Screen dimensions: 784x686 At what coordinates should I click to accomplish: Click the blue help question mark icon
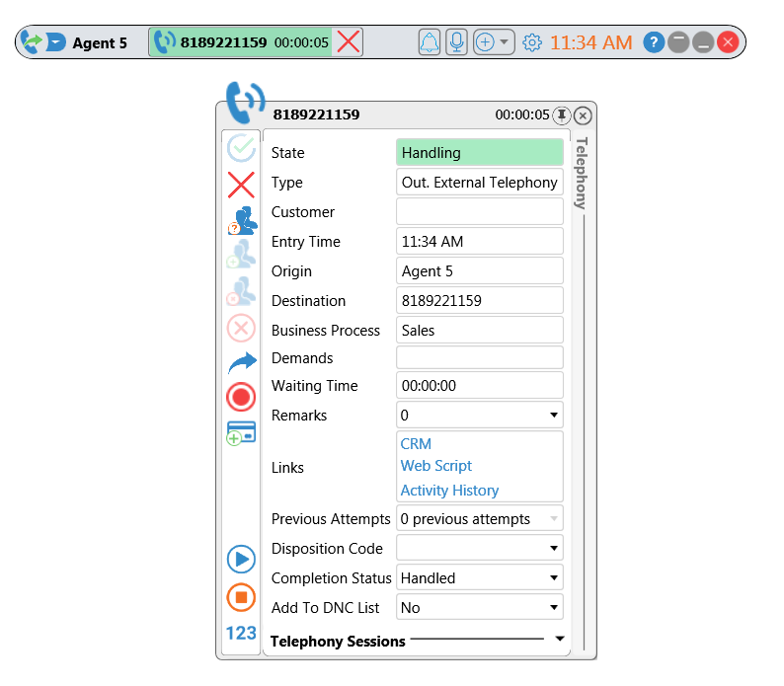654,42
